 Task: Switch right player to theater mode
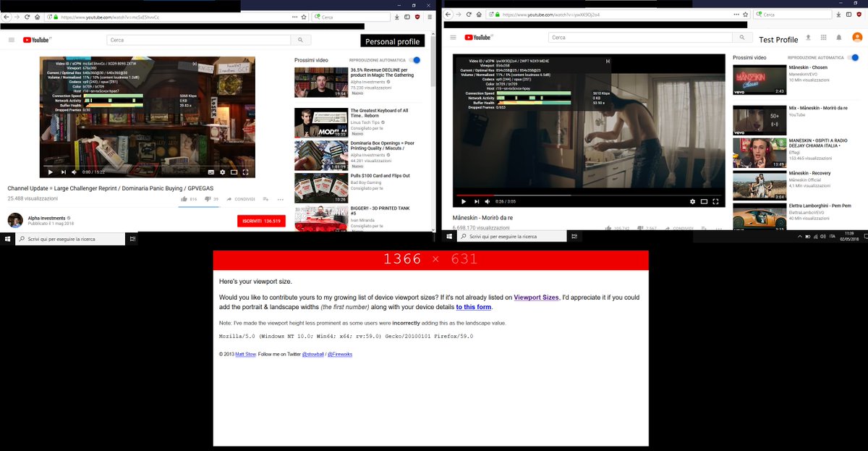[705, 201]
